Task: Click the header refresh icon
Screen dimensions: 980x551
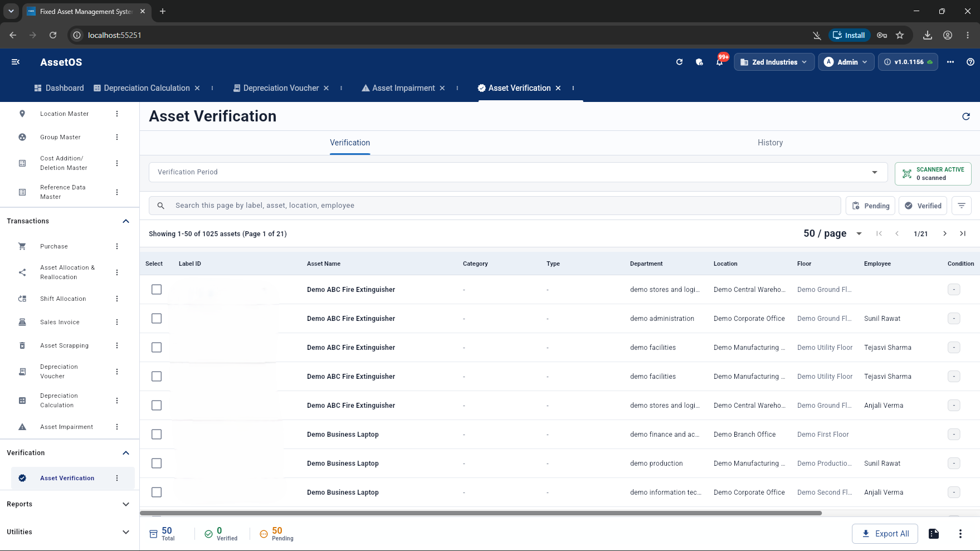Action: click(679, 62)
